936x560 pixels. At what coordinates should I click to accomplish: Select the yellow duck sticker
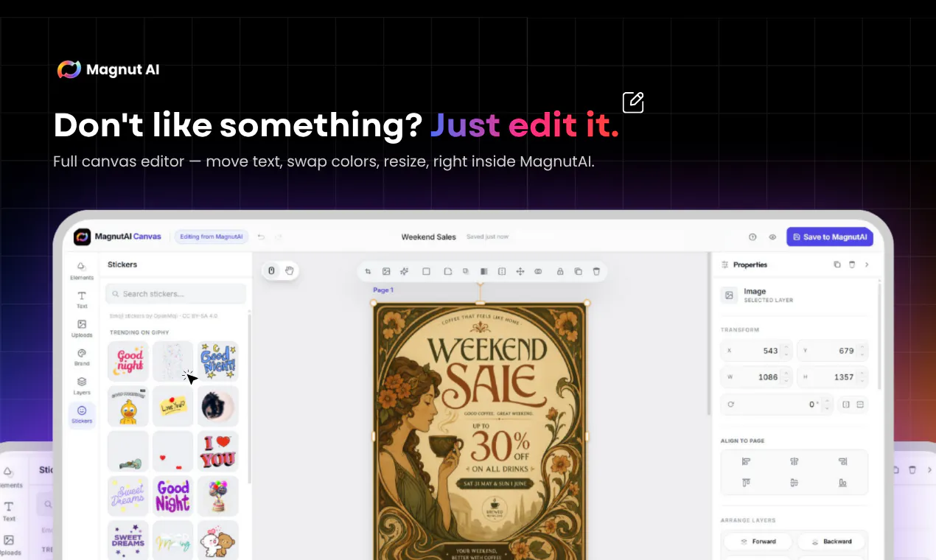[128, 406]
